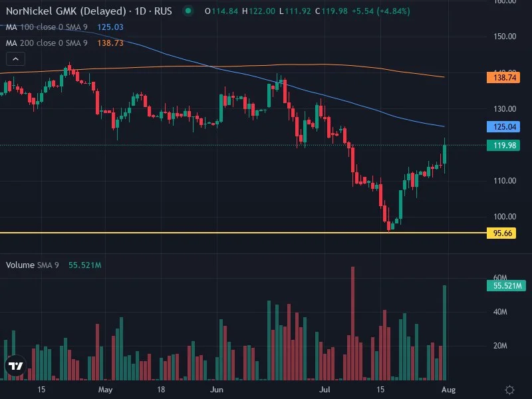Click the change +5.54 (+4.84%) in the header

pyautogui.click(x=380, y=11)
